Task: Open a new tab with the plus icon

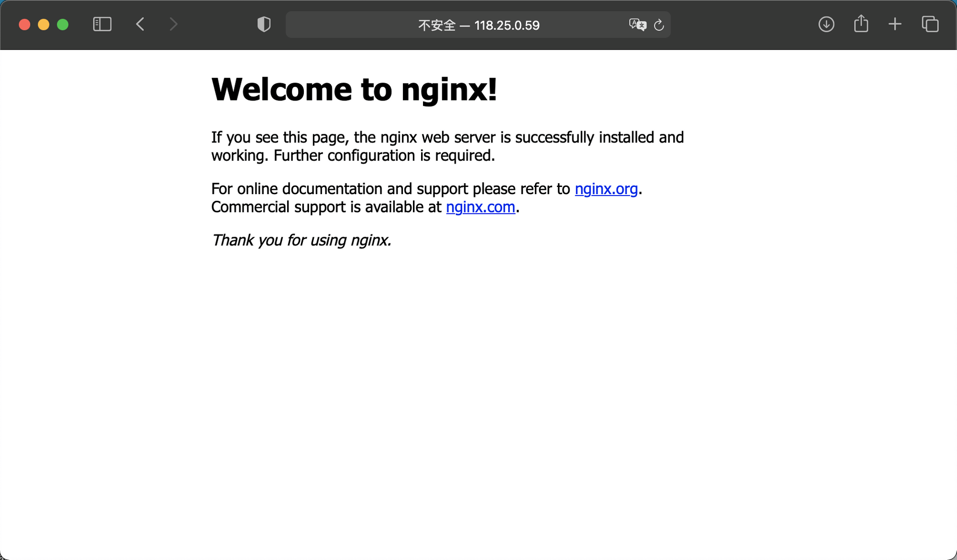Action: pyautogui.click(x=895, y=24)
